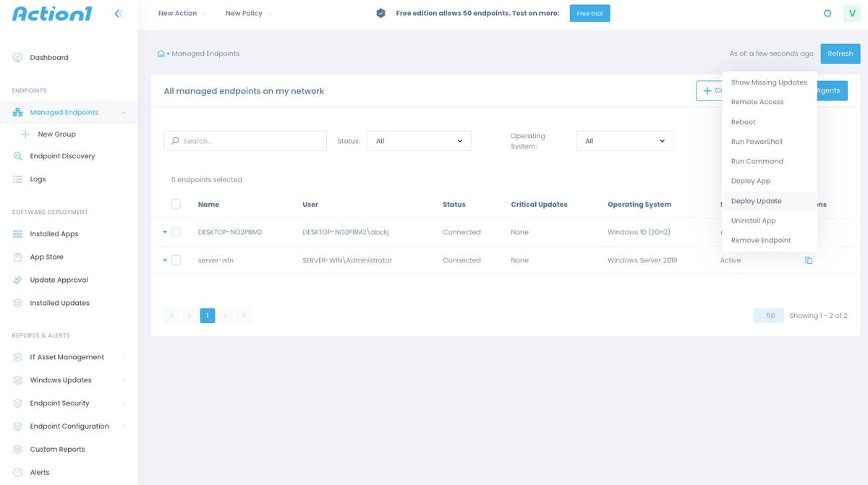Click the endpoint Search input field
Screen dimensions: 868x485
tap(245, 141)
